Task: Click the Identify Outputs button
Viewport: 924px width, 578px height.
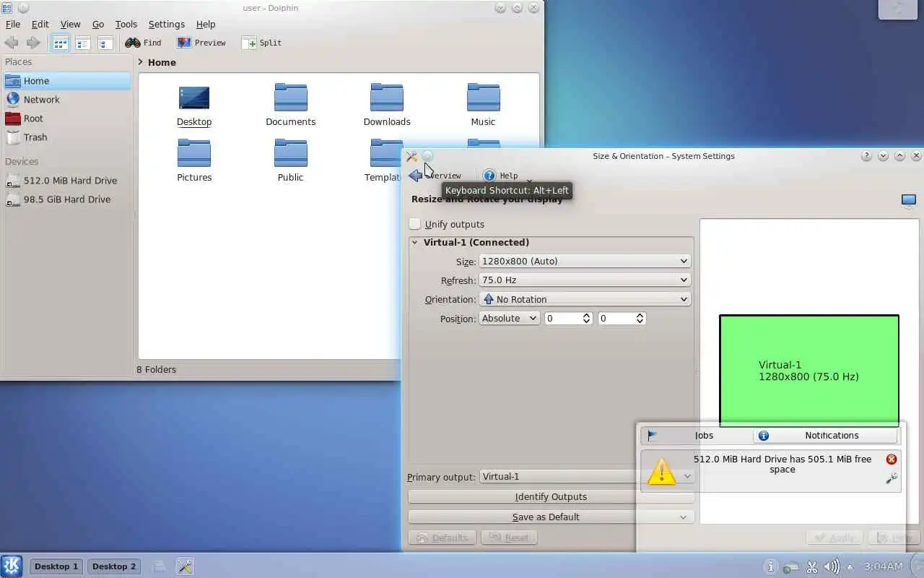Action: (551, 497)
